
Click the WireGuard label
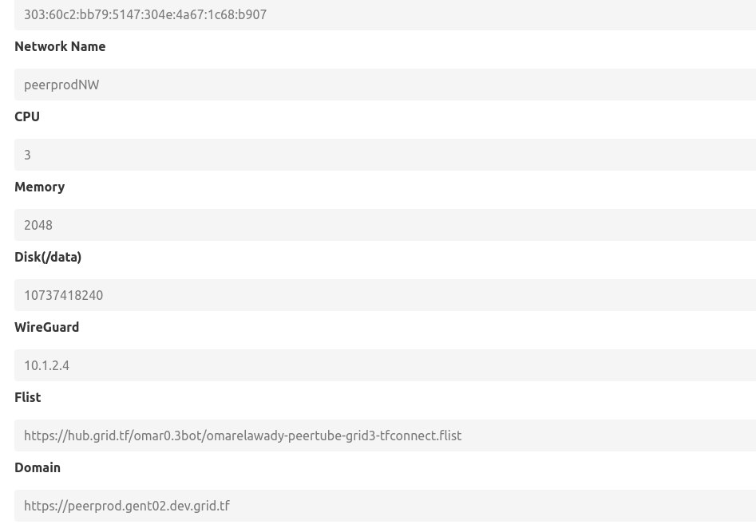pyautogui.click(x=46, y=327)
